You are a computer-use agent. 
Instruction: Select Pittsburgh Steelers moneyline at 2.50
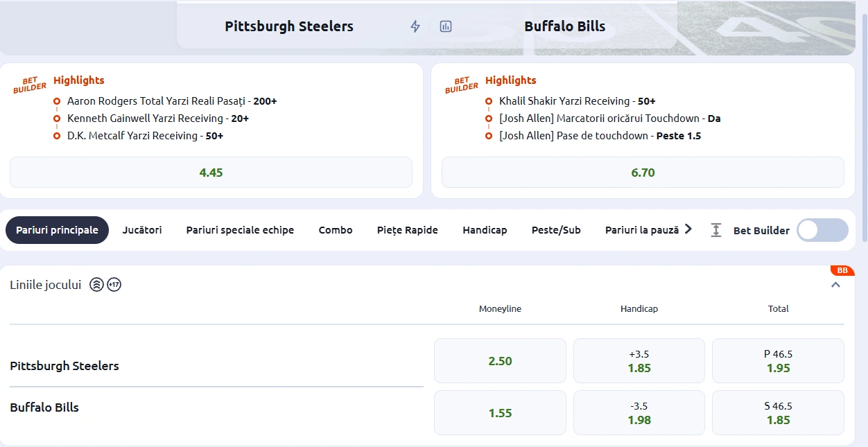(500, 360)
